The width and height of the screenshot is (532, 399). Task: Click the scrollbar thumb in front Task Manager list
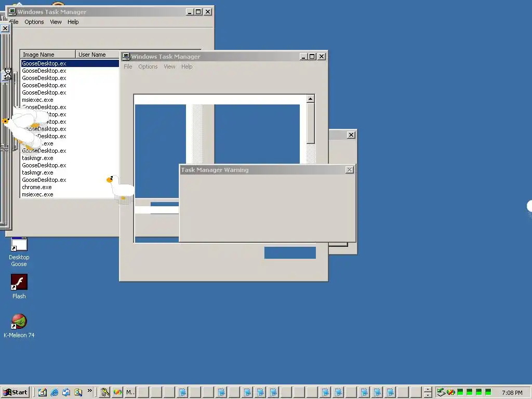[311, 123]
